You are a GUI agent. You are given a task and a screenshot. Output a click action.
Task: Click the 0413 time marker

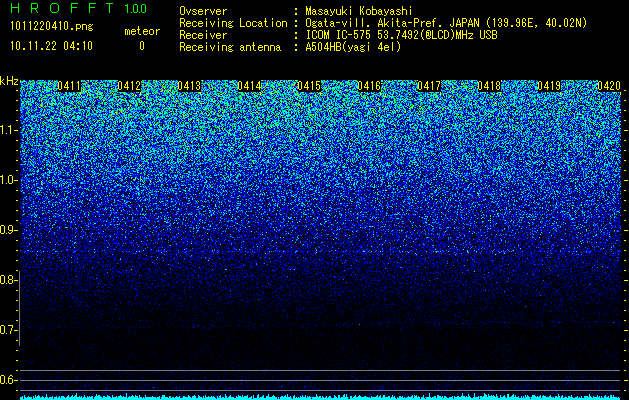coord(189,86)
